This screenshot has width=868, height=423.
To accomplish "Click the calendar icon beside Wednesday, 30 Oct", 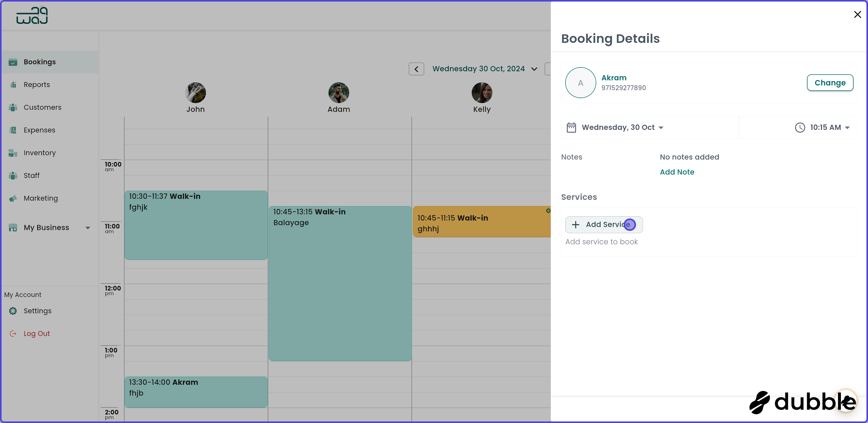I will click(572, 127).
